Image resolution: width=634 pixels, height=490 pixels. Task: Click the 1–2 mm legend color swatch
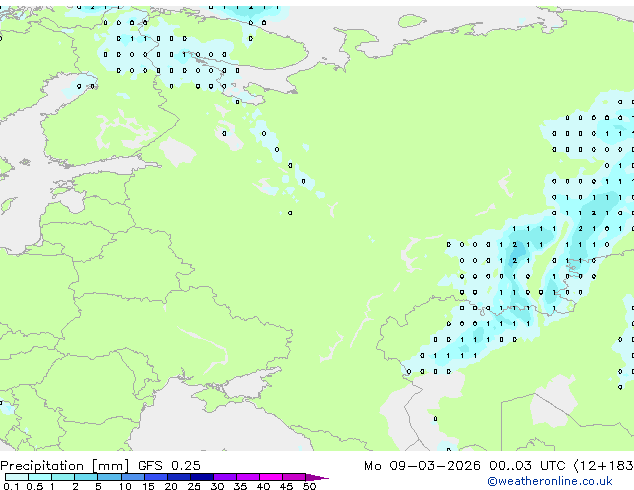63,477
